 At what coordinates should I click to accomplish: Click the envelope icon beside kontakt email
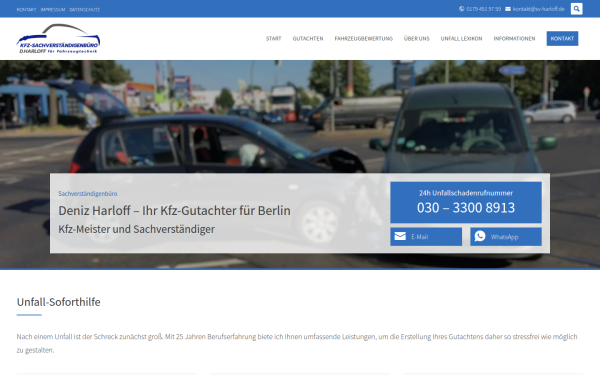[x=508, y=9]
